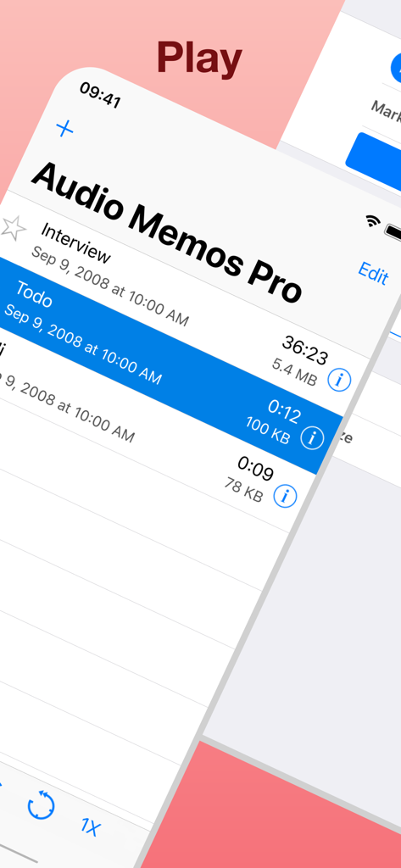Open info for the Todo memo

pyautogui.click(x=312, y=438)
